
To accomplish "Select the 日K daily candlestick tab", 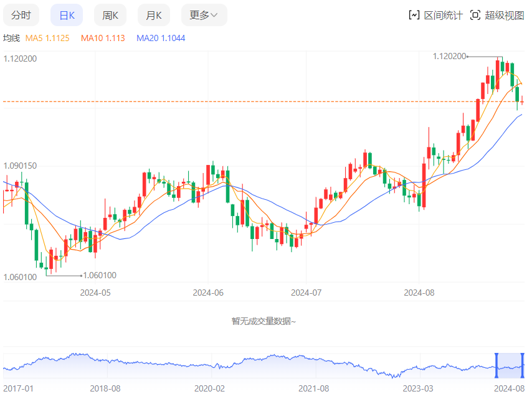I will (x=67, y=16).
